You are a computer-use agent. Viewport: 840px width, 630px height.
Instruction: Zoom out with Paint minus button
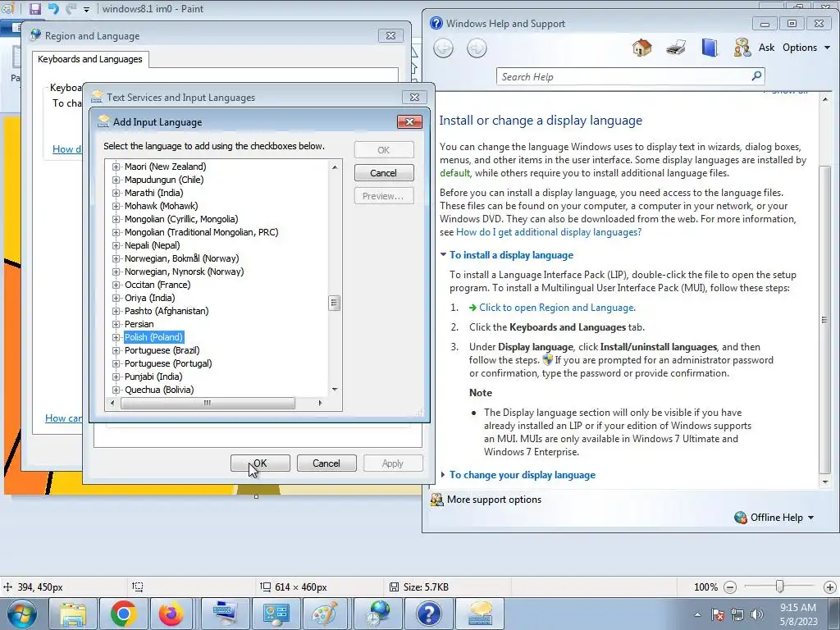pyautogui.click(x=729, y=587)
